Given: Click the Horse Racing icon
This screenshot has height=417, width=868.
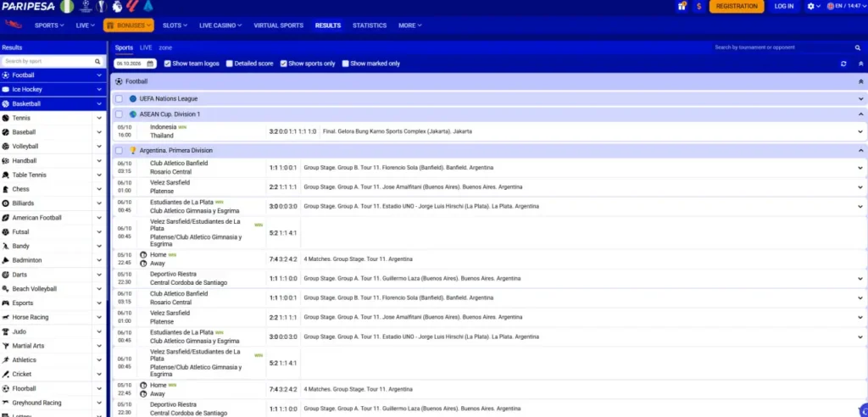Looking at the screenshot, I should (x=6, y=317).
